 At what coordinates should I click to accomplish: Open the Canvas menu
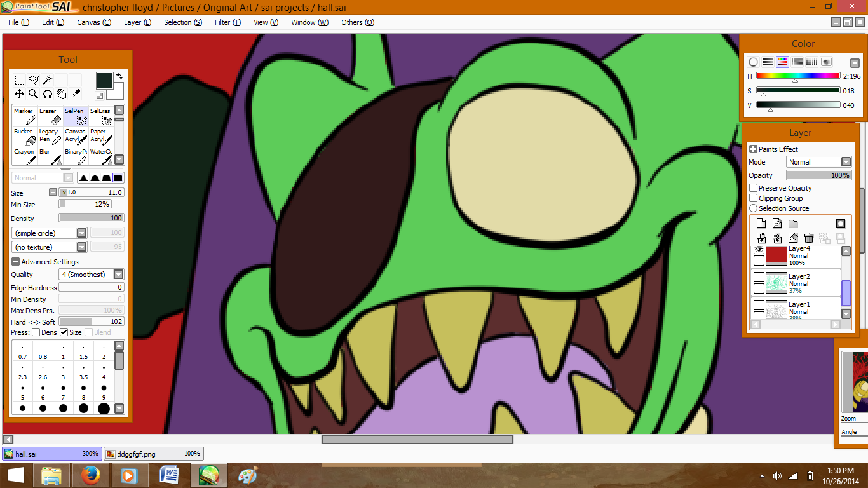pos(94,22)
